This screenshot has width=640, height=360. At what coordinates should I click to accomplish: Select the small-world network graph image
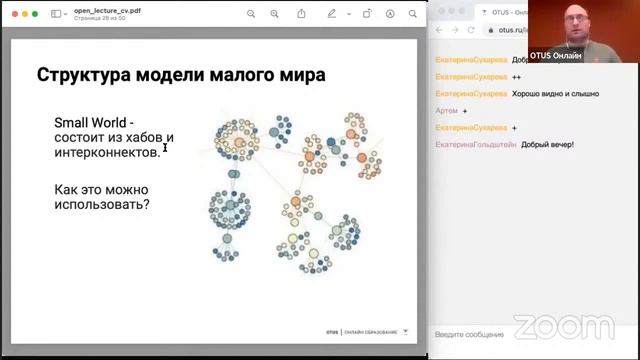(291, 192)
